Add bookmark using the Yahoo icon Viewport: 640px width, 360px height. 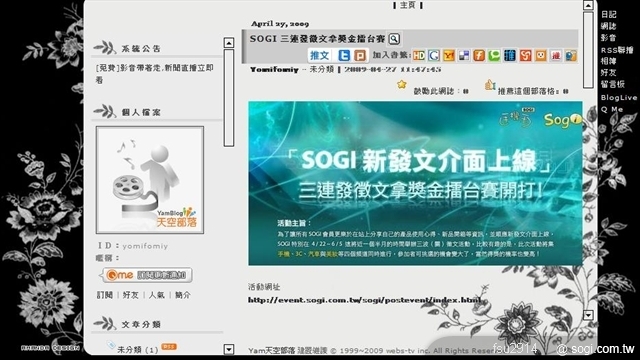click(449, 55)
